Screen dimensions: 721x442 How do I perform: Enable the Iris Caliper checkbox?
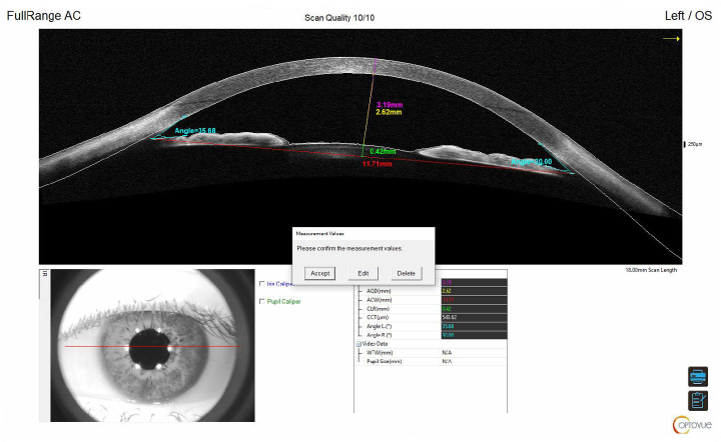tap(262, 283)
